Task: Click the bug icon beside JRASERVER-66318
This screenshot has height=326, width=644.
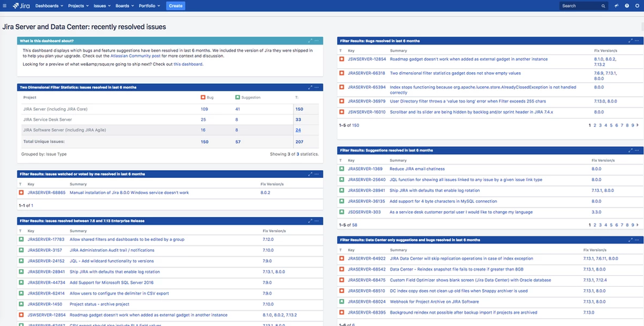Action: coord(341,73)
